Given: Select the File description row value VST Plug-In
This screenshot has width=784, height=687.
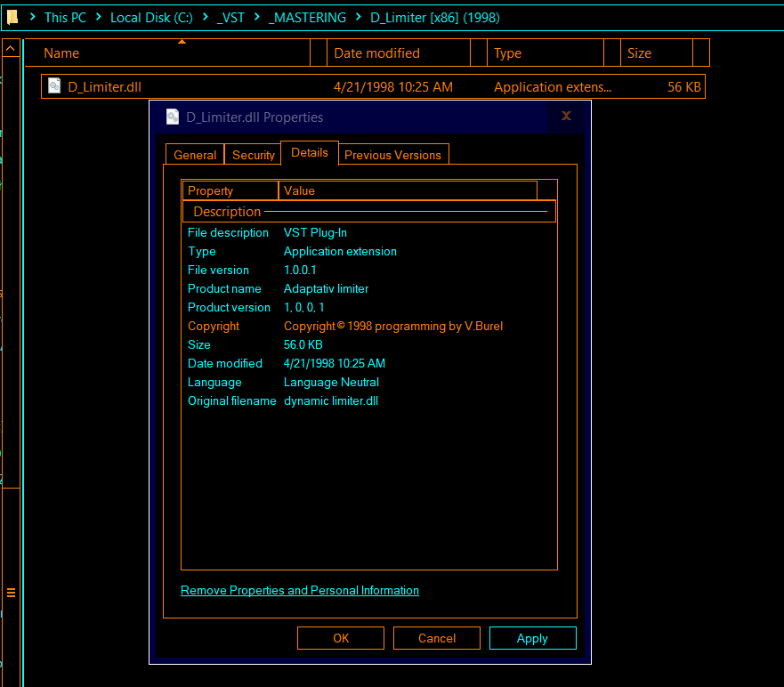Looking at the screenshot, I should 316,232.
